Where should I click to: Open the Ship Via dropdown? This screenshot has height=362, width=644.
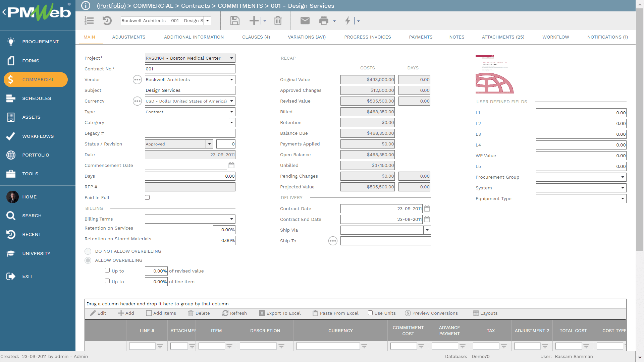(427, 230)
